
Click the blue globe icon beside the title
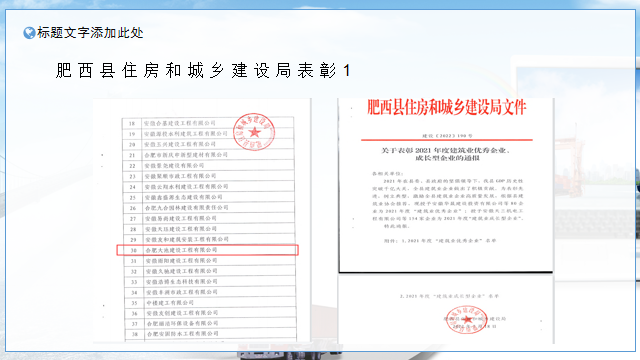[x=29, y=33]
